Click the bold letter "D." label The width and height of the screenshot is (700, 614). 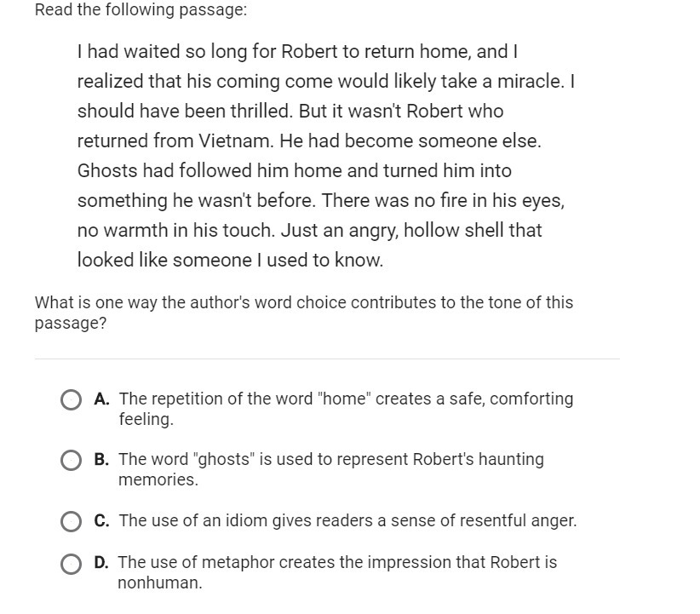point(102,562)
